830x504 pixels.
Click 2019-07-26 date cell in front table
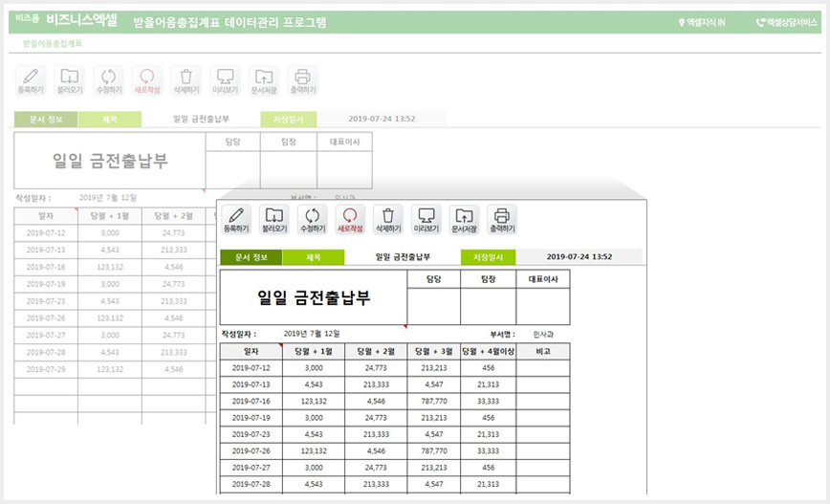(x=251, y=451)
